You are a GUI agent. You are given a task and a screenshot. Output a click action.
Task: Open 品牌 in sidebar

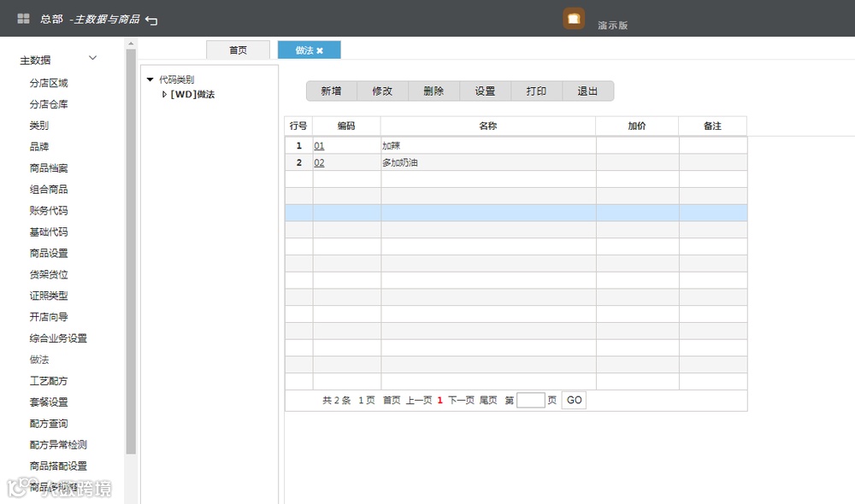[x=38, y=147]
